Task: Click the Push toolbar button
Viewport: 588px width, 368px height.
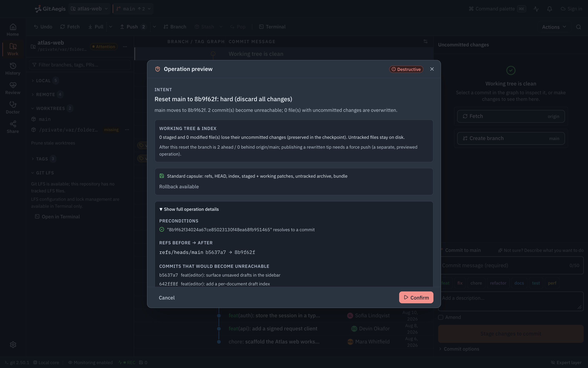Action: [133, 27]
